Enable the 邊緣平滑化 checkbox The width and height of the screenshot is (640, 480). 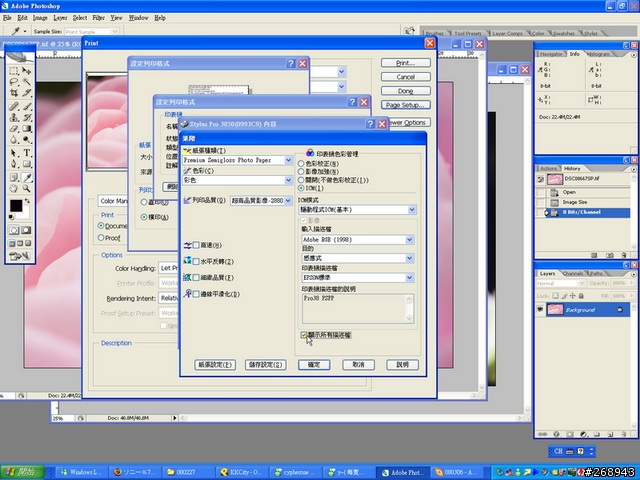tap(196, 294)
